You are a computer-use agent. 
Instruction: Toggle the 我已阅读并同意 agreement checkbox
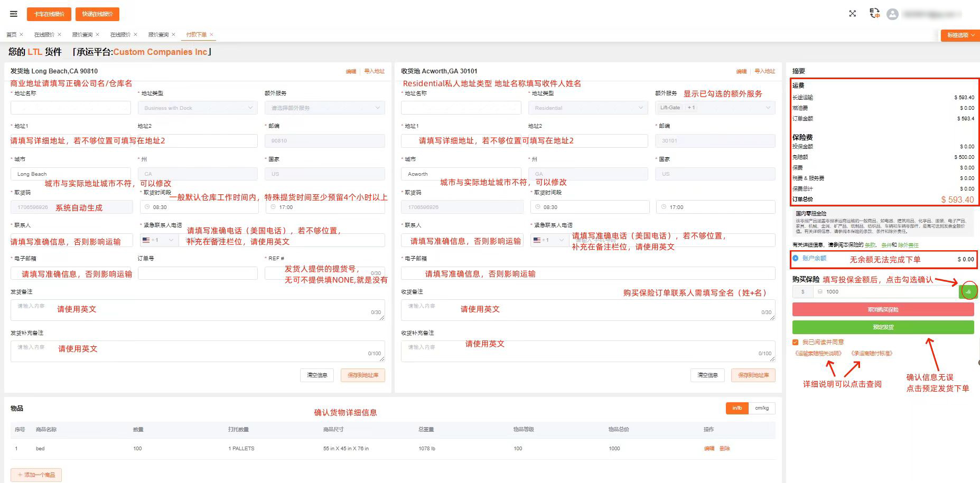pos(796,342)
